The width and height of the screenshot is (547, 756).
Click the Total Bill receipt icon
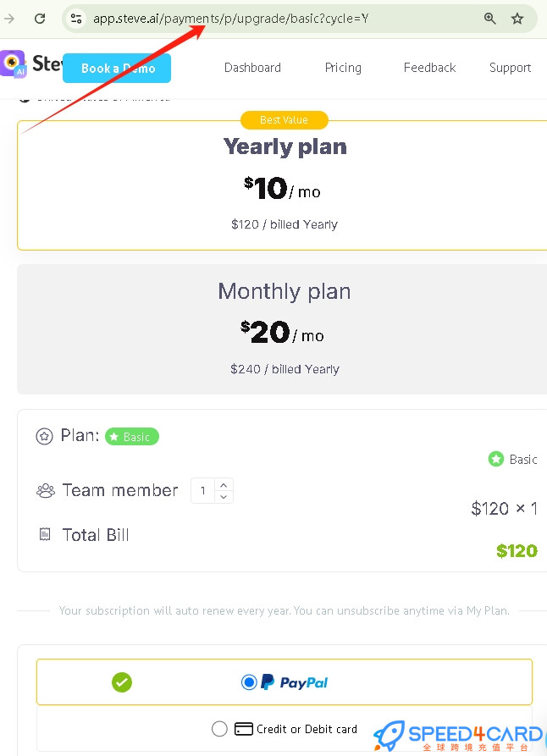tap(45, 534)
